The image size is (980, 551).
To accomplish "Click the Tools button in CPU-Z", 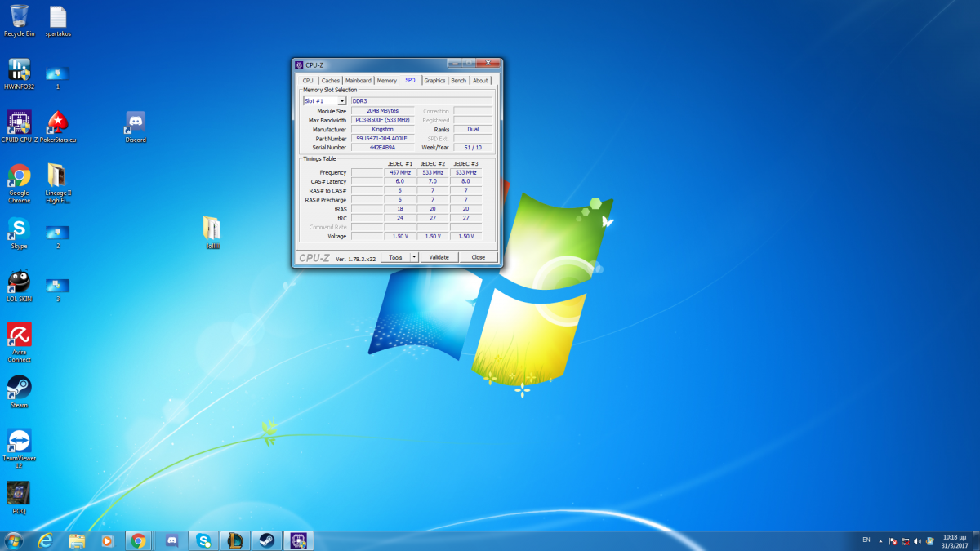I will (395, 257).
